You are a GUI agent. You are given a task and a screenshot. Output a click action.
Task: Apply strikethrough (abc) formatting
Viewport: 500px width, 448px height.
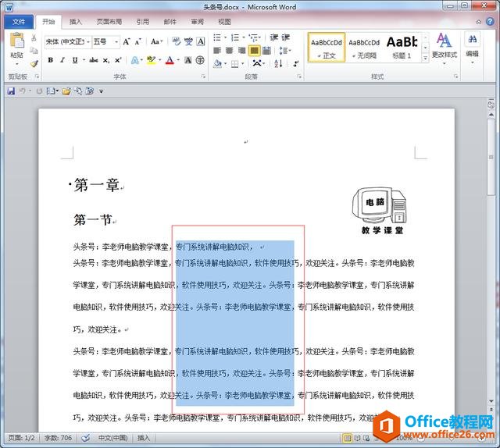[94, 60]
